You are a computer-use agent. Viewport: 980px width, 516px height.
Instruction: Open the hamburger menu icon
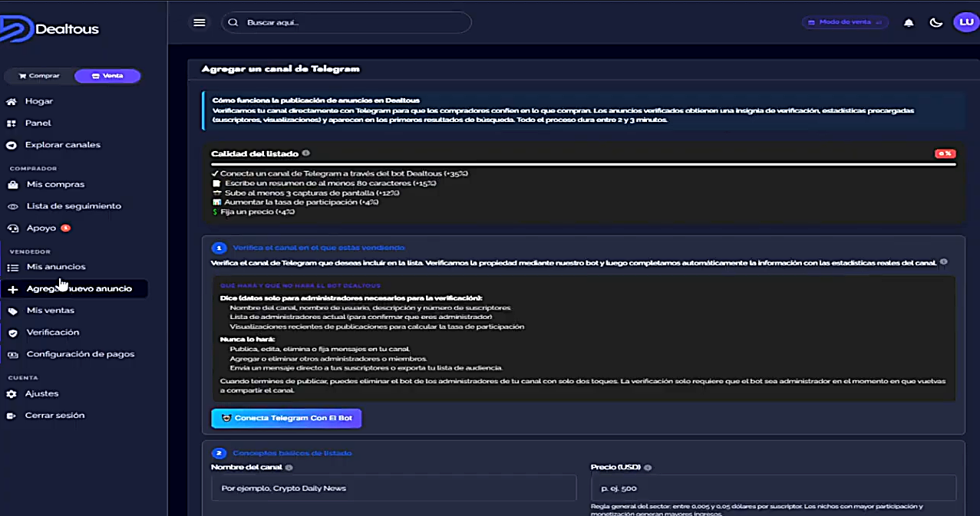[200, 22]
